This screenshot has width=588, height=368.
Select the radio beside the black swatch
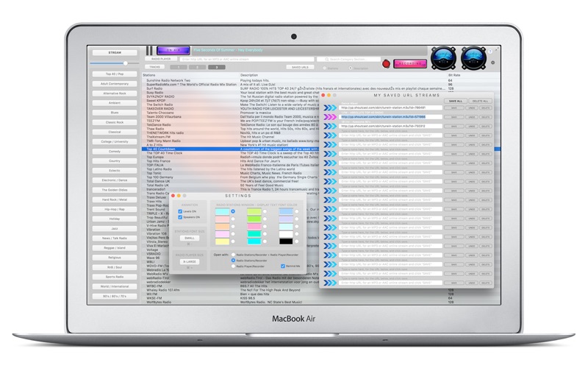click(297, 241)
